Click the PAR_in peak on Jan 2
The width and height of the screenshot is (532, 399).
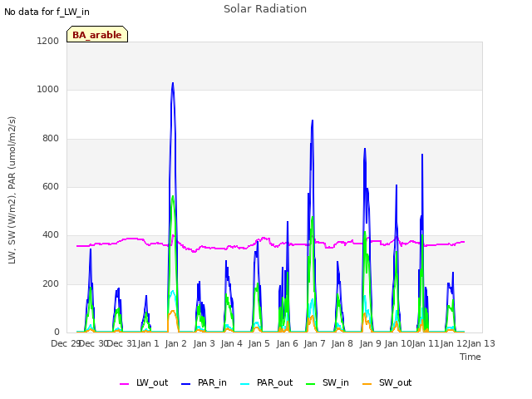[173, 83]
